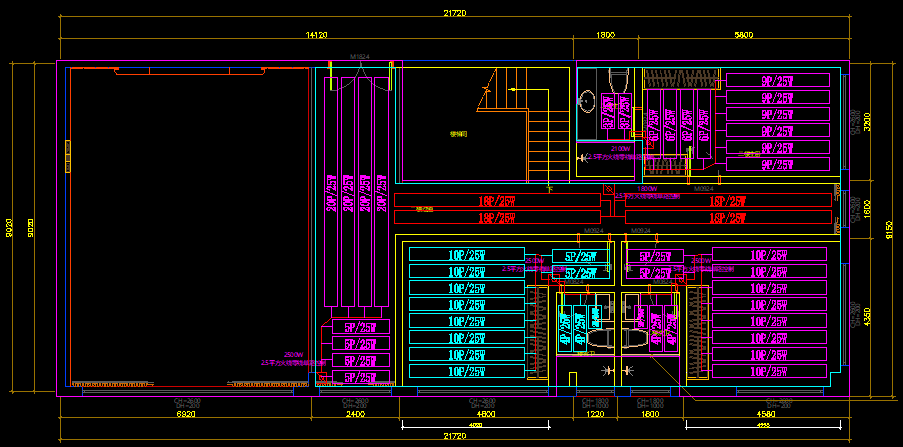
Task: Select the 14120 dimension text at top
Action: click(x=316, y=35)
